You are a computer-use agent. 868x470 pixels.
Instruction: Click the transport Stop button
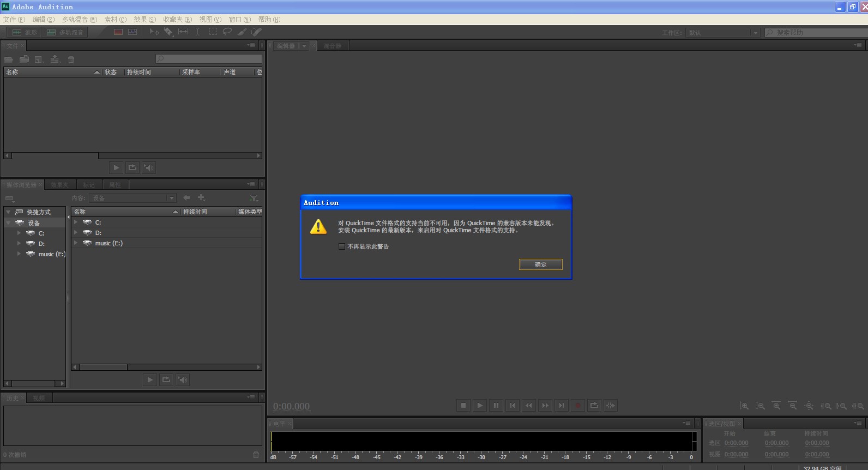pos(463,405)
